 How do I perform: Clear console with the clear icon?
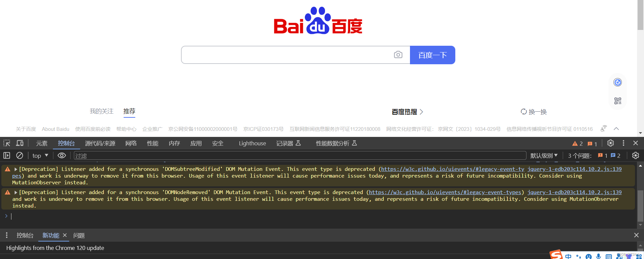[x=20, y=155]
